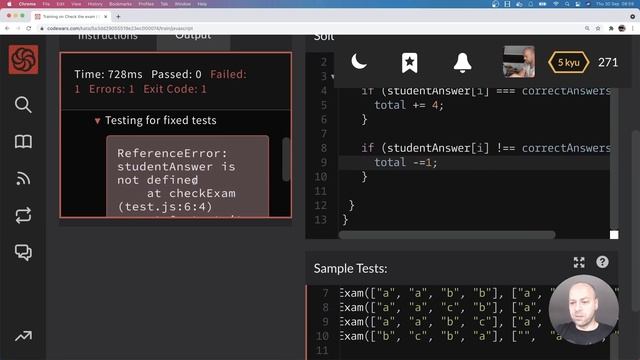The width and height of the screenshot is (640, 360).
Task: Click the date and time in menu bar
Action: (615, 4)
